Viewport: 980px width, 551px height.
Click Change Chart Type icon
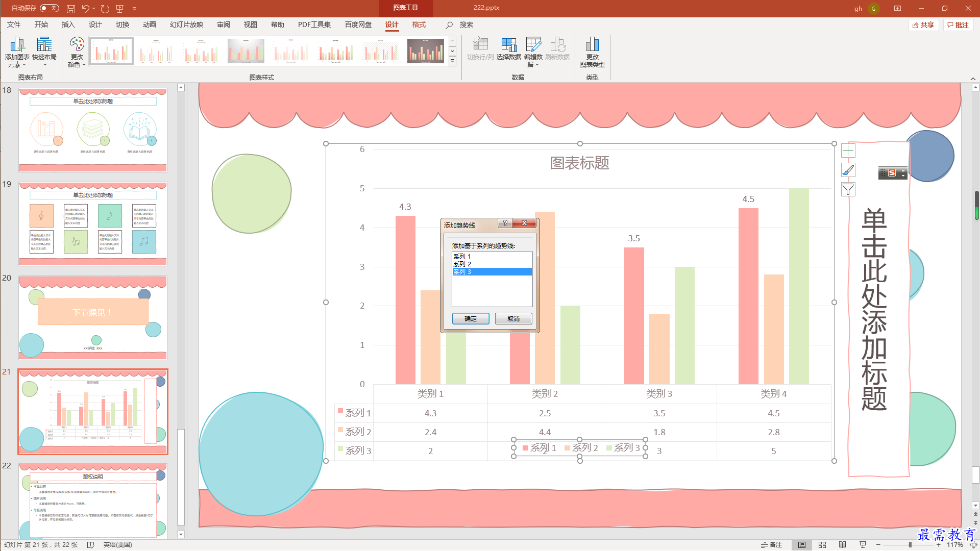(592, 53)
